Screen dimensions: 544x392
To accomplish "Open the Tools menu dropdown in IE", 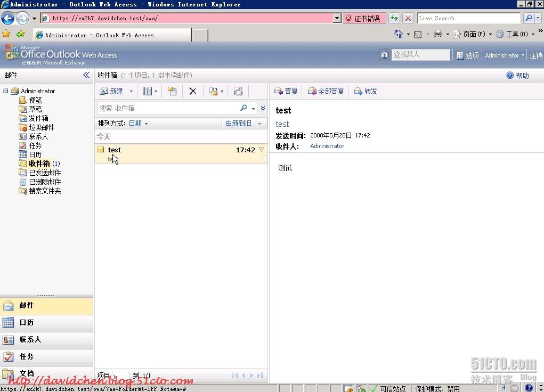I will (533, 34).
